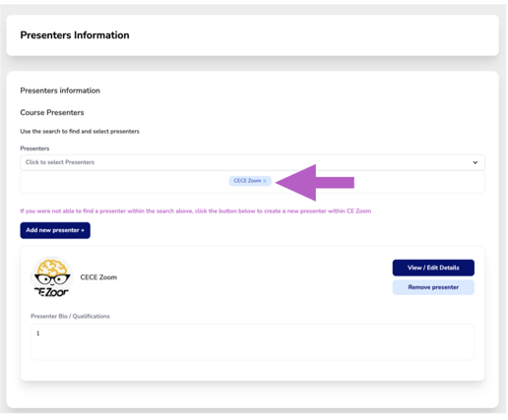Click the Presenters Information page heading
Screen dimensions: 508x420
[x=75, y=35]
